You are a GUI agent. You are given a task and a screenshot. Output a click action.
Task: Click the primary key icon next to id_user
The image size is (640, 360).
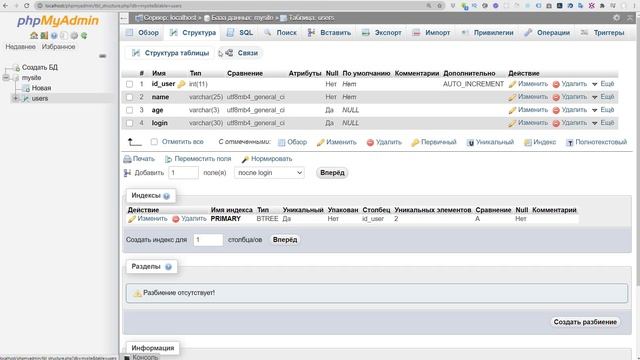(181, 84)
